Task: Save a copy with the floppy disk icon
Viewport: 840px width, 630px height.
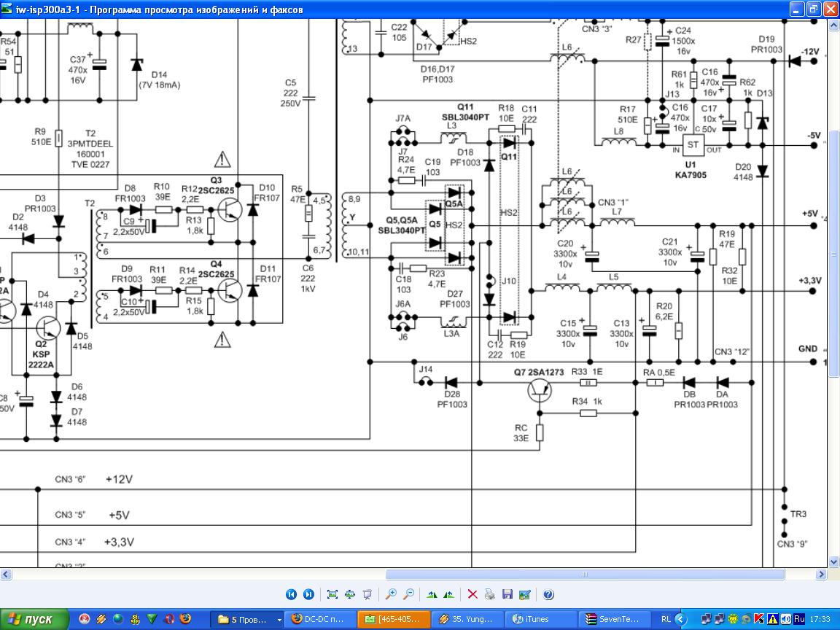Action: (507, 594)
